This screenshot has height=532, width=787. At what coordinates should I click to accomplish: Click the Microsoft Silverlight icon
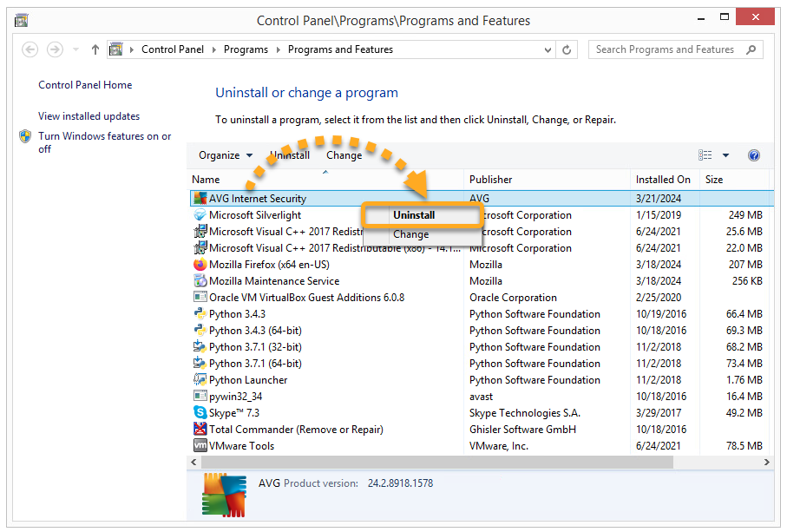coord(200,215)
